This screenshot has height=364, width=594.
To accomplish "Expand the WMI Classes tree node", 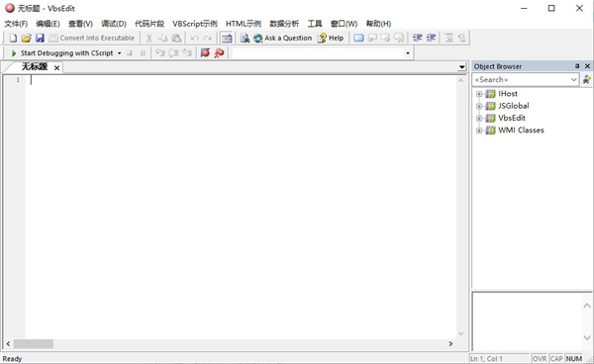I will [x=479, y=131].
